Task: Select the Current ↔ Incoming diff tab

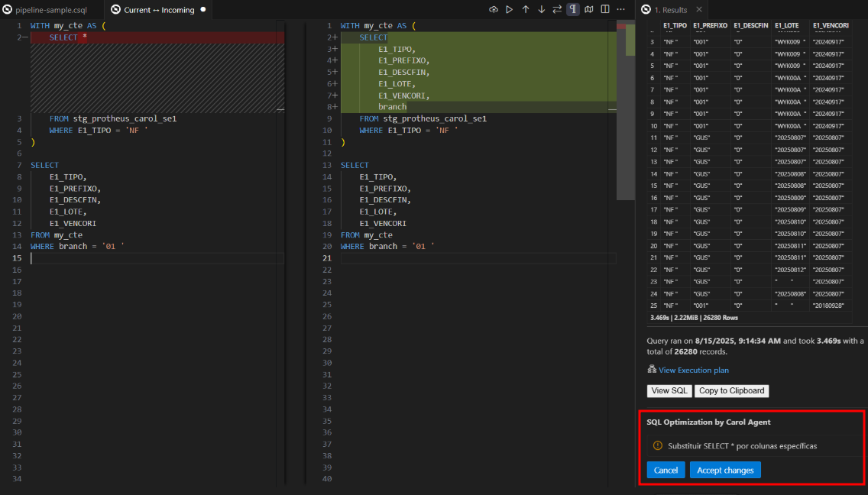Action: click(x=159, y=10)
